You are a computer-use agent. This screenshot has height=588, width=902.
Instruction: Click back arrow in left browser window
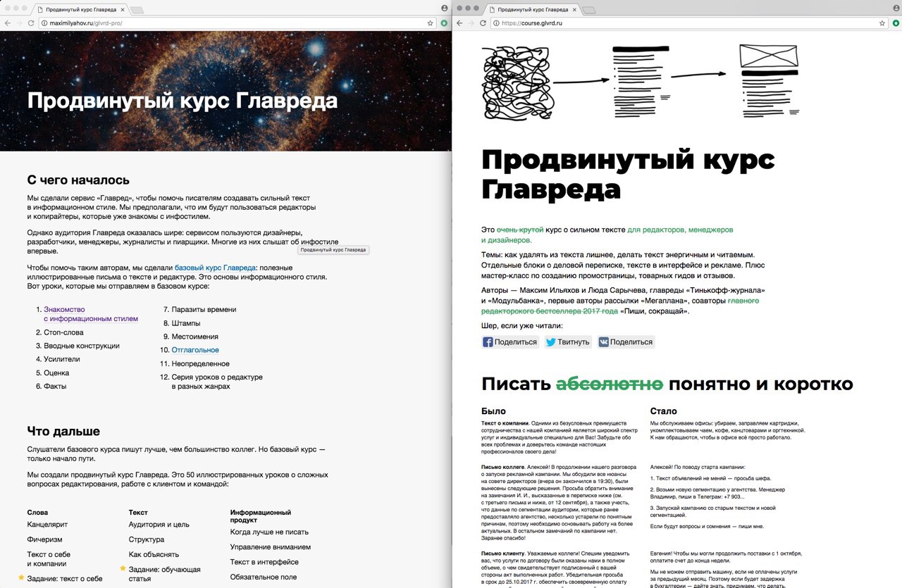coord(8,23)
